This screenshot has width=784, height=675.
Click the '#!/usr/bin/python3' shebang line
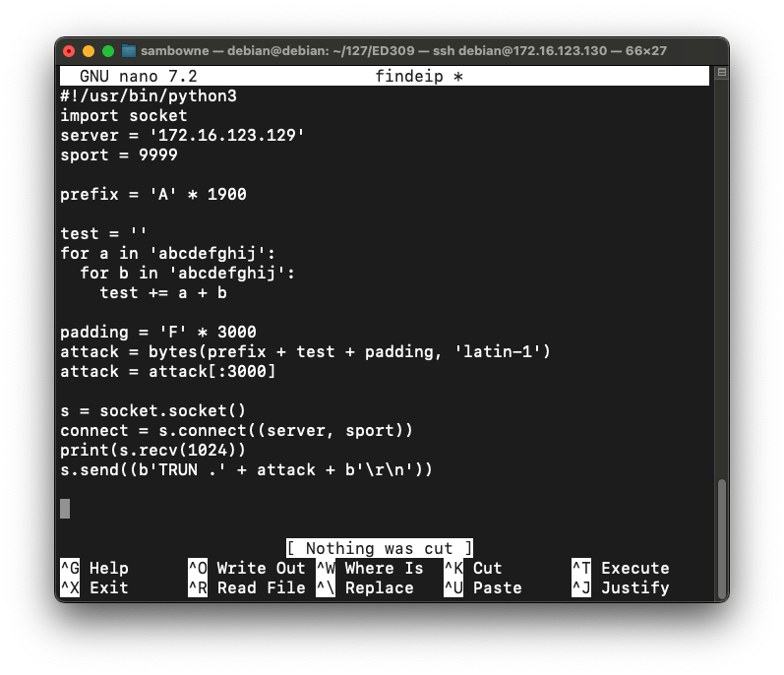(149, 96)
